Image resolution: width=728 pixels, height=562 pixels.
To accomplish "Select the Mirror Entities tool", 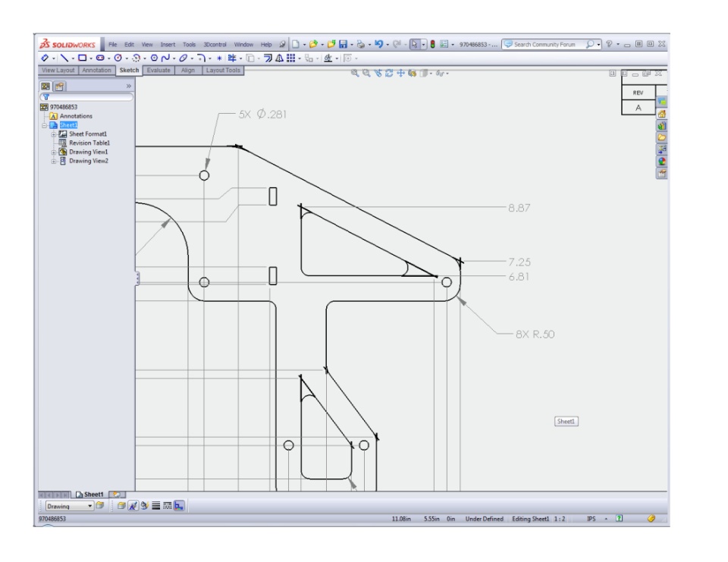I will [x=280, y=58].
